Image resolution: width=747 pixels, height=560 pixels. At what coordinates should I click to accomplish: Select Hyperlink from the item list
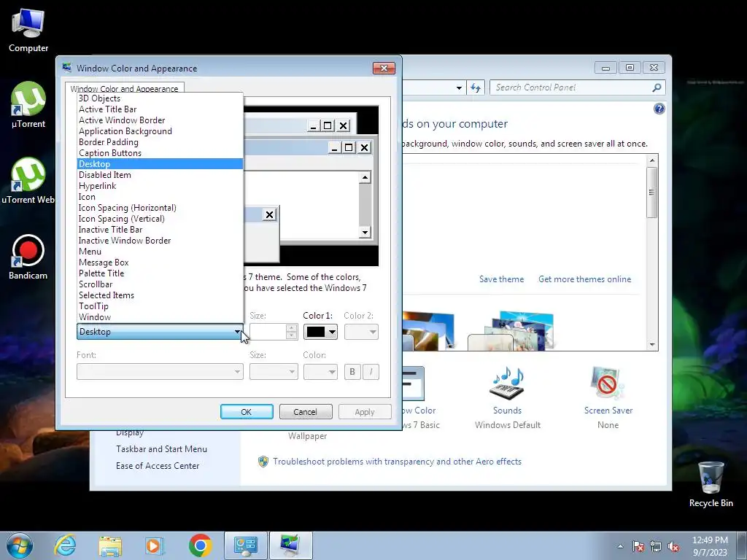coord(160,186)
